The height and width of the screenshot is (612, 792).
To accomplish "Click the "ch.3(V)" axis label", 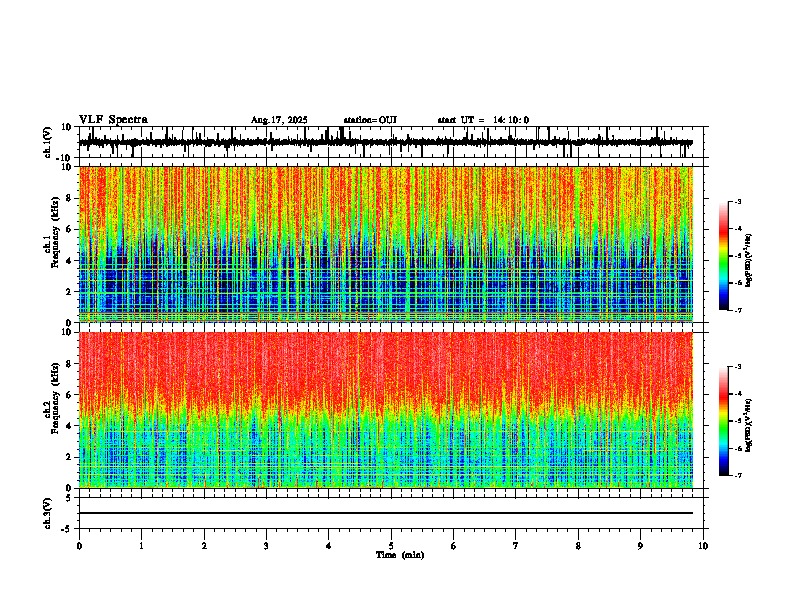I will [x=48, y=513].
